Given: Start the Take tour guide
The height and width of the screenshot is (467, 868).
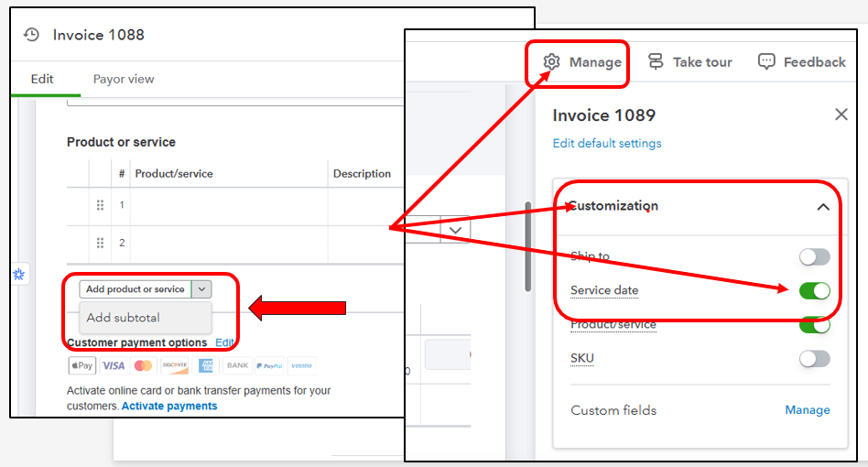Looking at the screenshot, I should tap(689, 62).
